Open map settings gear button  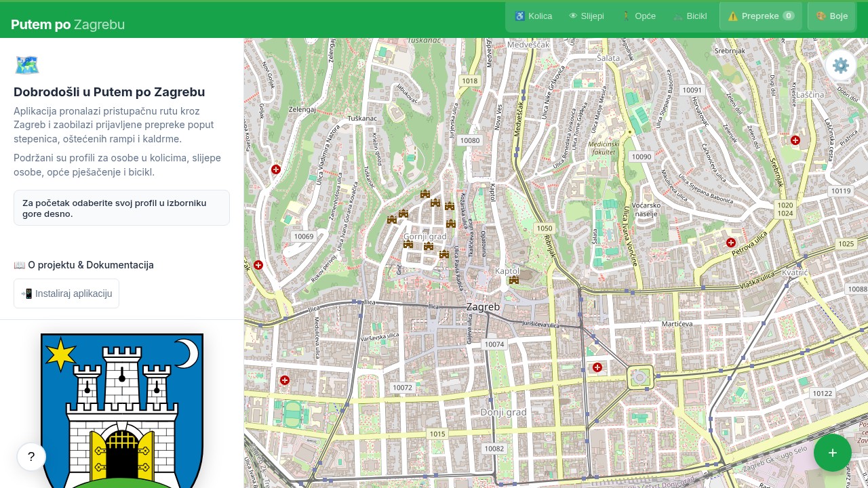click(x=841, y=66)
